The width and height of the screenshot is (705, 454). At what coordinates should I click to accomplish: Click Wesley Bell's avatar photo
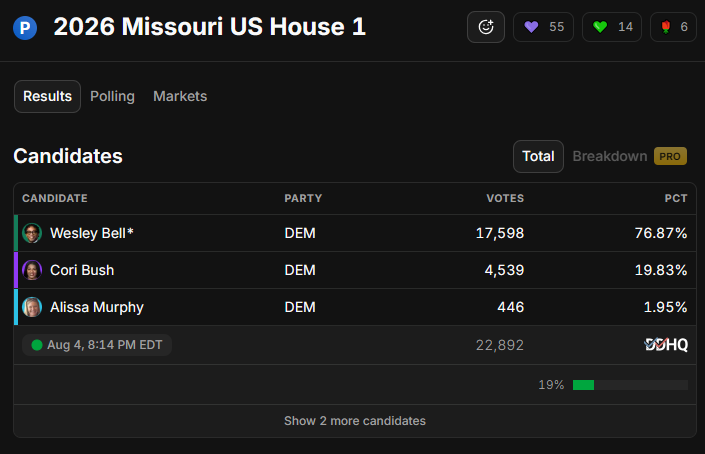click(x=32, y=233)
